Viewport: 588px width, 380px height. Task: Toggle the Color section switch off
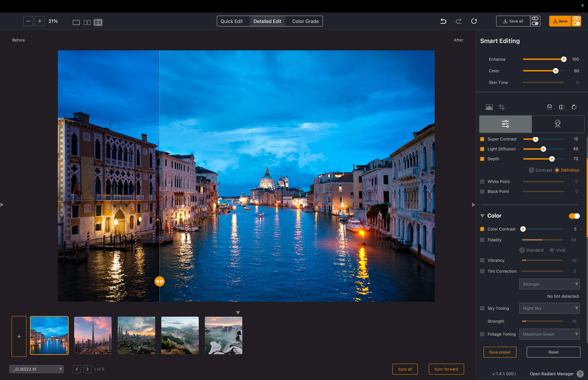[574, 216]
